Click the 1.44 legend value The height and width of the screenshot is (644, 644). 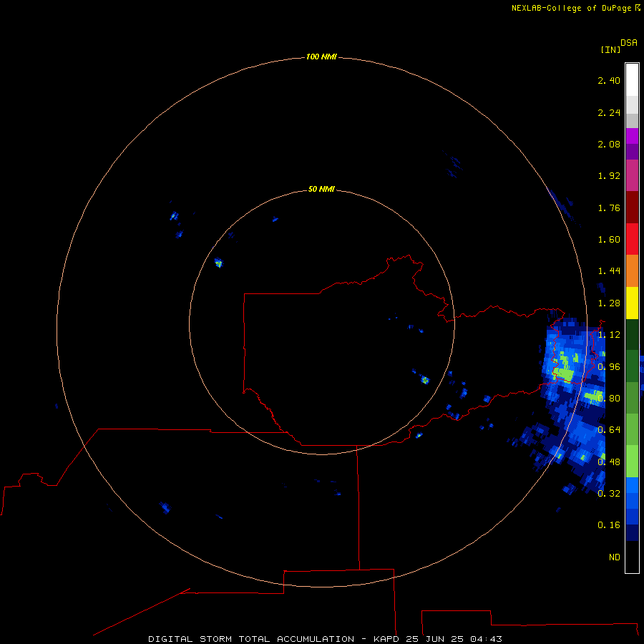(x=609, y=271)
